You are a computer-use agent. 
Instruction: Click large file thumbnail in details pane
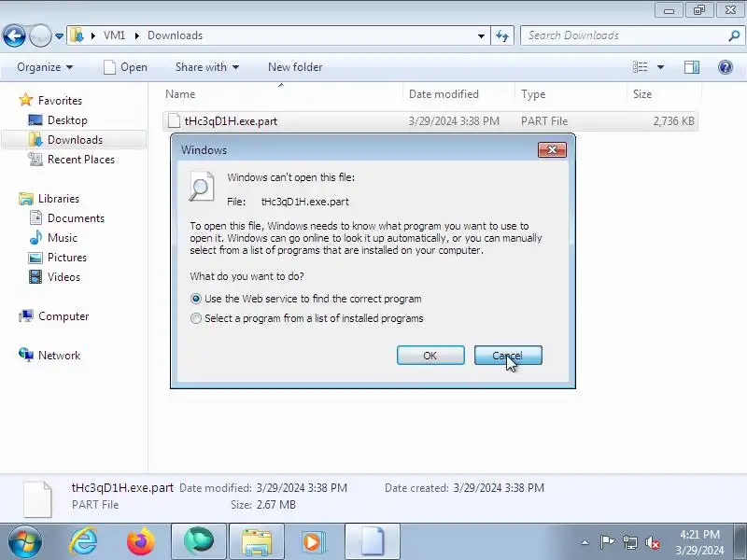pos(37,499)
